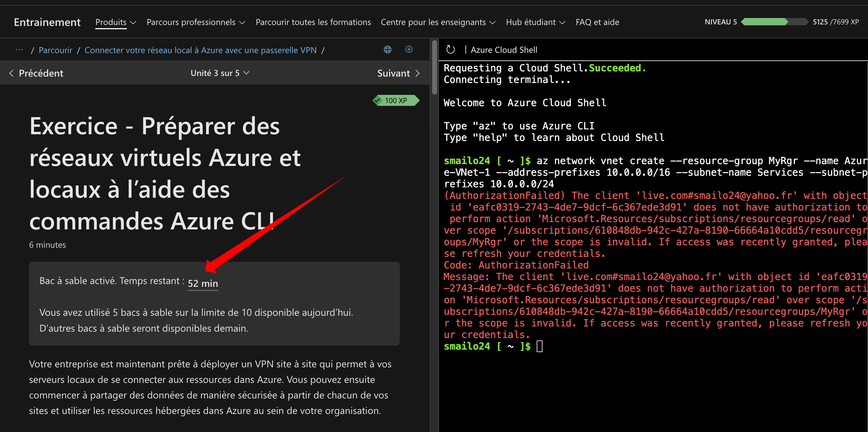Image resolution: width=868 pixels, height=432 pixels.
Task: Expand the Produits dropdown menu
Action: coord(115,22)
